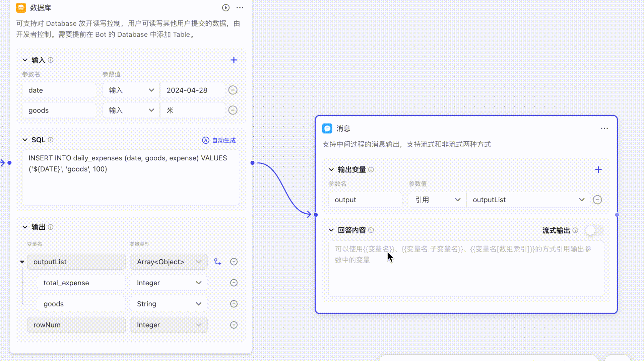Enable the streaming output toggle
The height and width of the screenshot is (361, 644).
pyautogui.click(x=594, y=230)
